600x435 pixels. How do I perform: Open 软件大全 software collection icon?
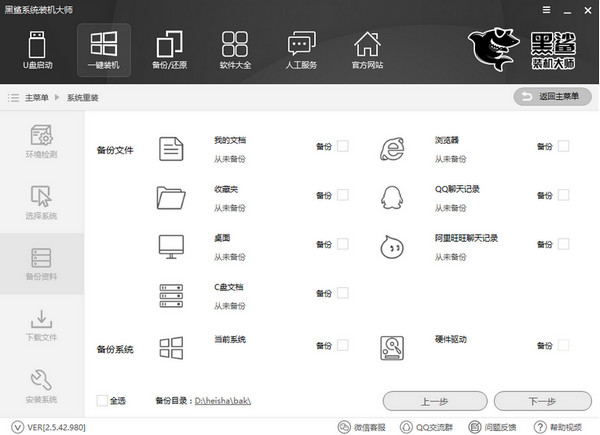[235, 44]
